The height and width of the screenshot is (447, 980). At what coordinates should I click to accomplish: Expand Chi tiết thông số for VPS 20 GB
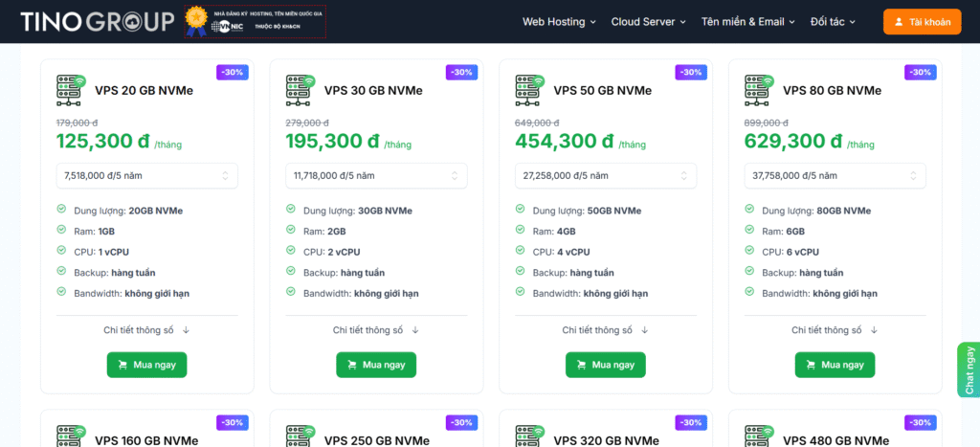(146, 330)
